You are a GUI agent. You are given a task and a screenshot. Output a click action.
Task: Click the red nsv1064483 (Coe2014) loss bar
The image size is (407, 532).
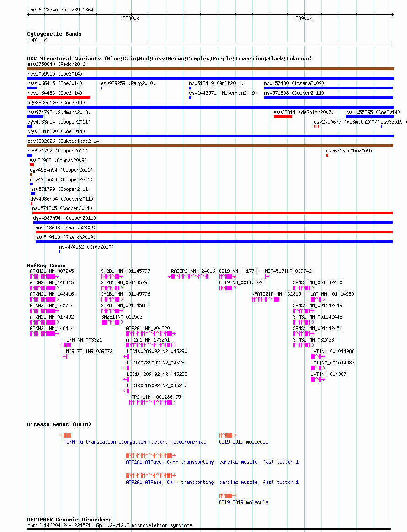point(59,98)
